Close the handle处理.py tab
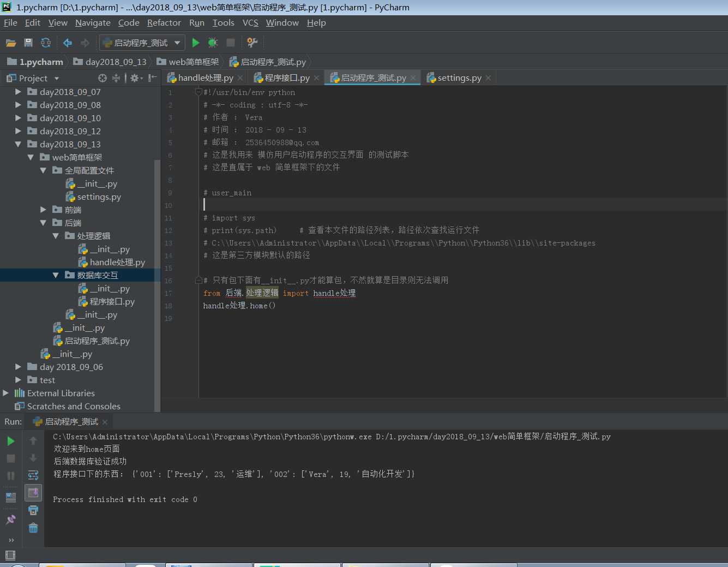The height and width of the screenshot is (567, 728). (240, 78)
